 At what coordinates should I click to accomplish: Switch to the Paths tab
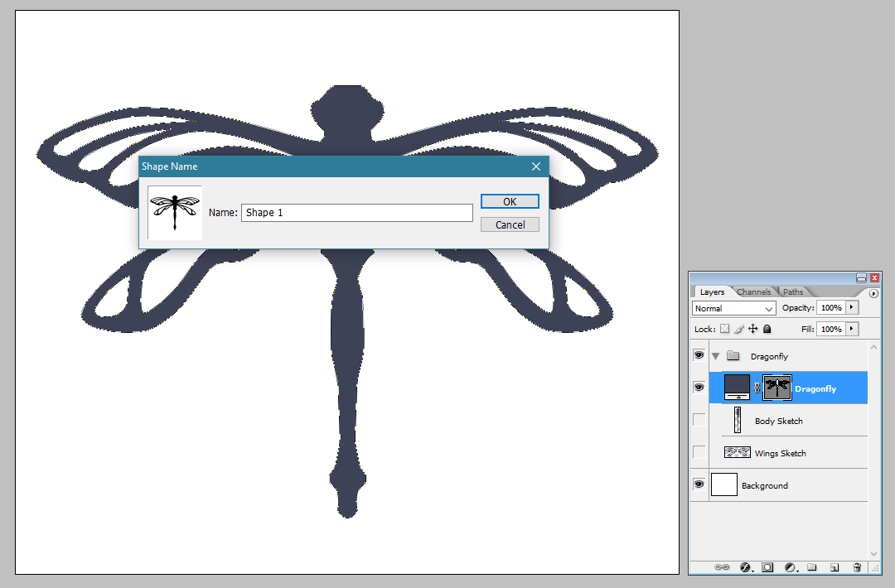(x=793, y=292)
